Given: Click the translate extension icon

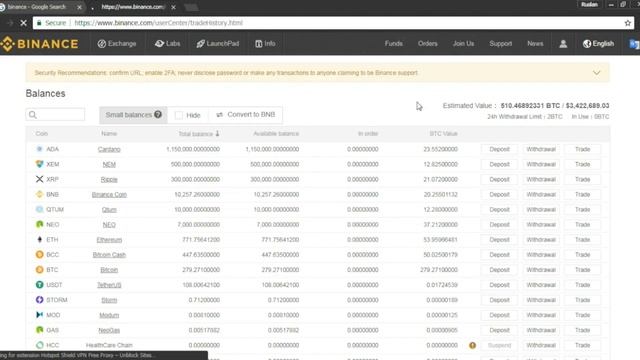Looking at the screenshot, I should point(634,44).
